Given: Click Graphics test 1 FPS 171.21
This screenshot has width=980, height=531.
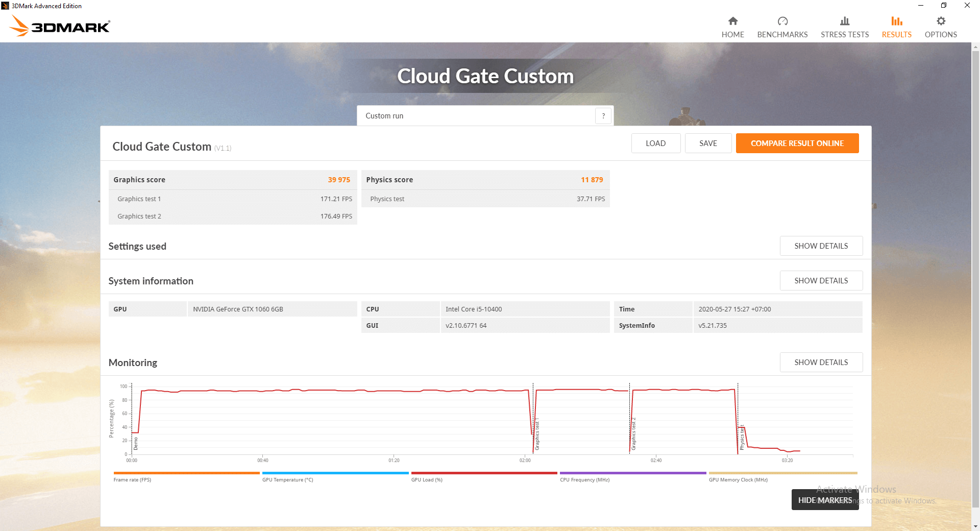Looking at the screenshot, I should pyautogui.click(x=336, y=199).
